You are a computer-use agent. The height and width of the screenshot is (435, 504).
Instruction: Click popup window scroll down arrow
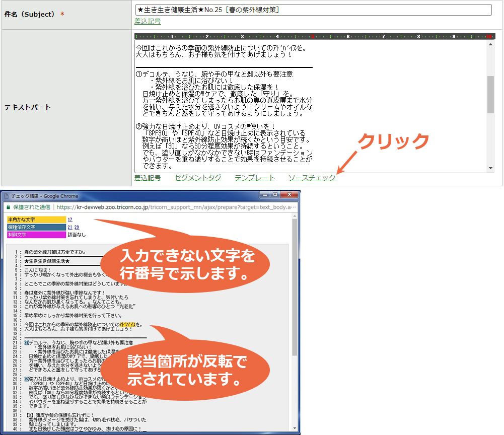click(295, 428)
